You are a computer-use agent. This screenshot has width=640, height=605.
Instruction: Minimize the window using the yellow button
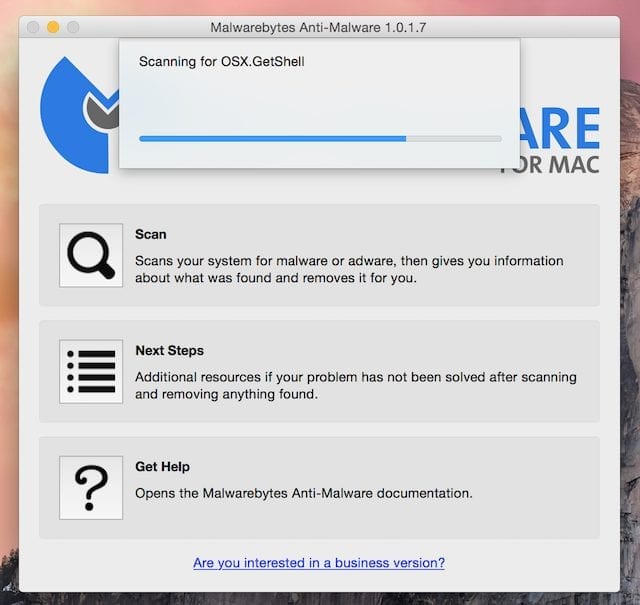pyautogui.click(x=53, y=27)
